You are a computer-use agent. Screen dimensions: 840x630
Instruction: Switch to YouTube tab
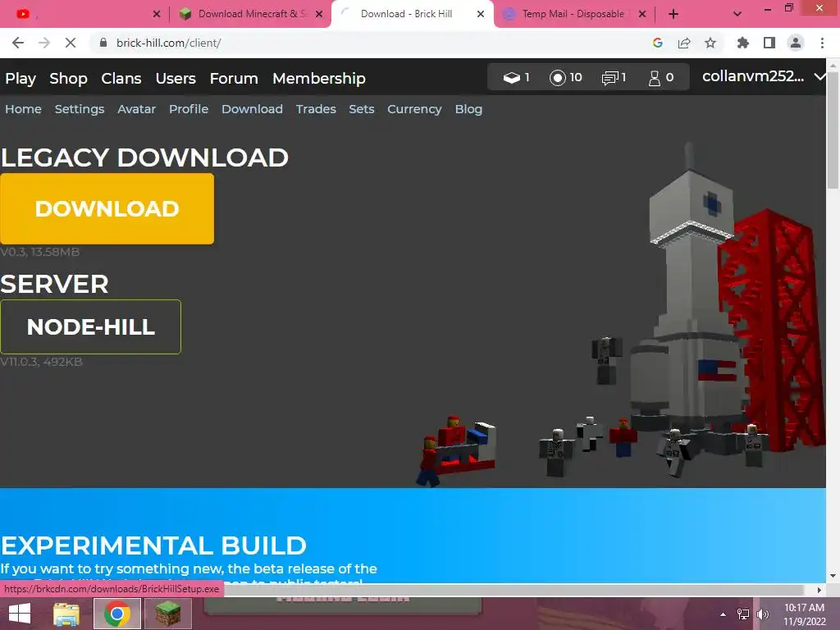click(x=84, y=14)
